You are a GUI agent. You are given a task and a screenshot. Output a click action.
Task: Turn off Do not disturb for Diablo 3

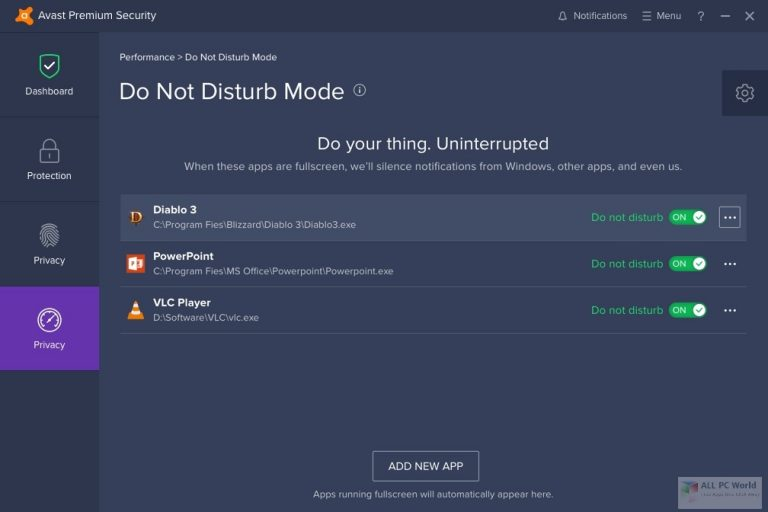tap(688, 217)
